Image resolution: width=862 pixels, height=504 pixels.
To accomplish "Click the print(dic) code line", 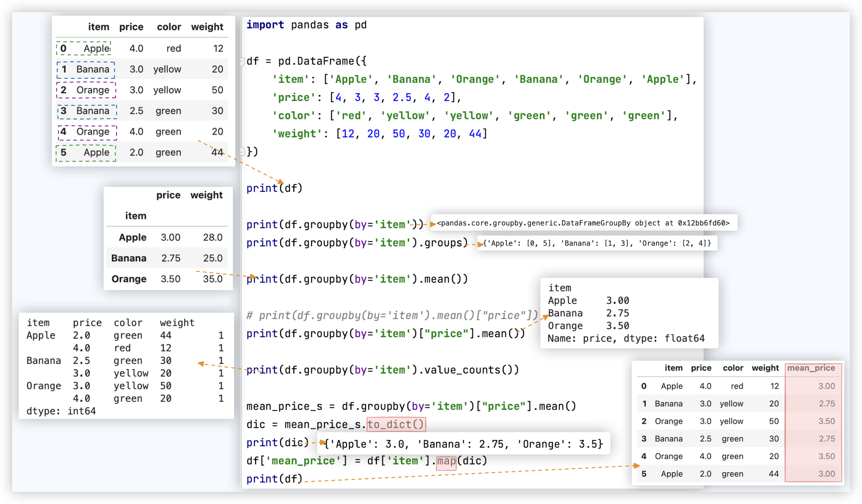I will [277, 442].
